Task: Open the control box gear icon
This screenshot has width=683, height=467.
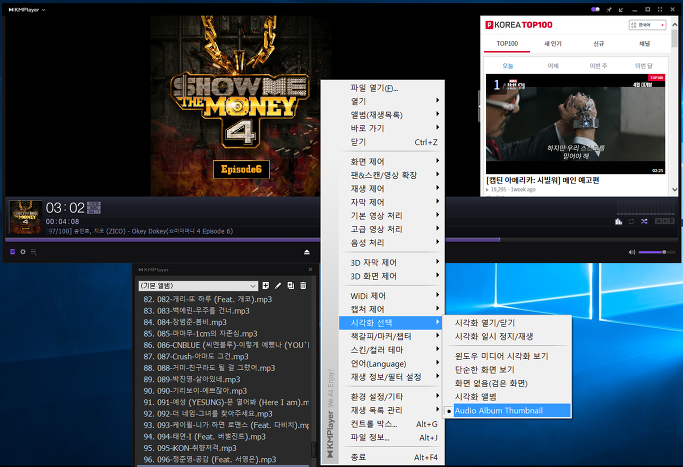Action: coord(23,252)
